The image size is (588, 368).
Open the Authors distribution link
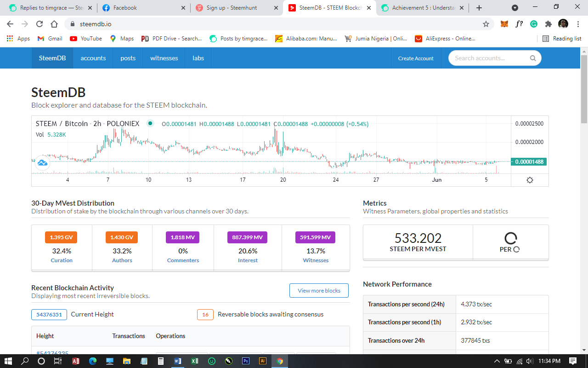(122, 260)
